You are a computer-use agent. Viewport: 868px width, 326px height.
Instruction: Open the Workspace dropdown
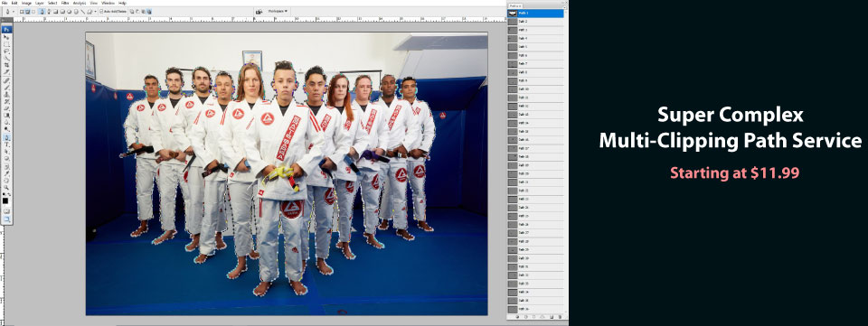click(x=278, y=11)
